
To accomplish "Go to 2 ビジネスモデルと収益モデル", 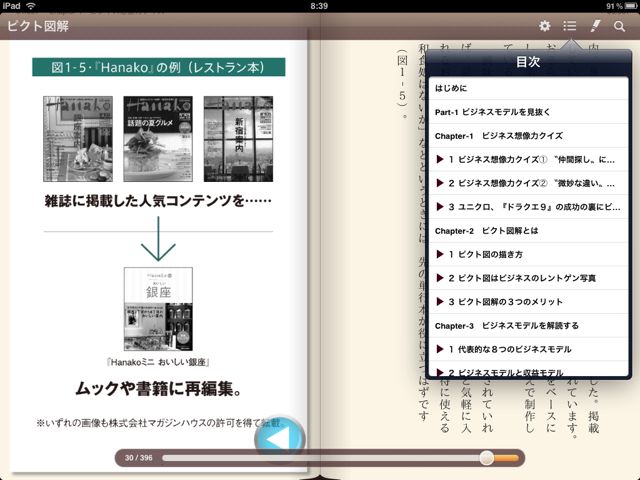I will 528,370.
